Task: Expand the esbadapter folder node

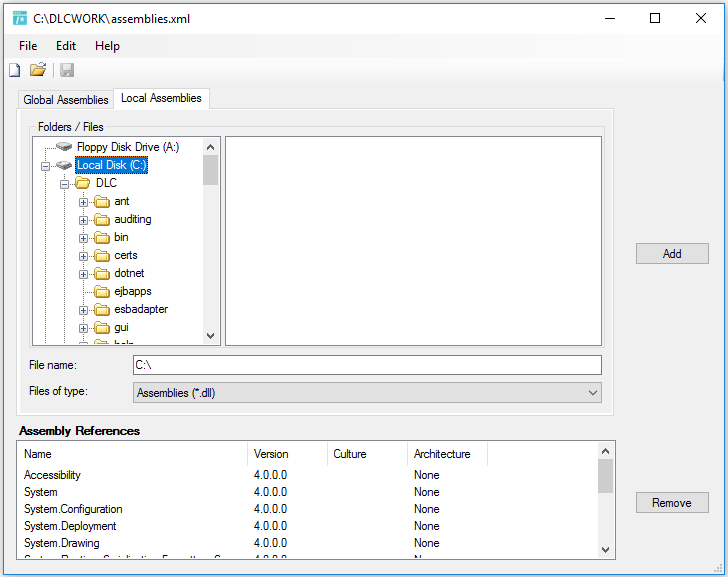Action: pos(83,311)
